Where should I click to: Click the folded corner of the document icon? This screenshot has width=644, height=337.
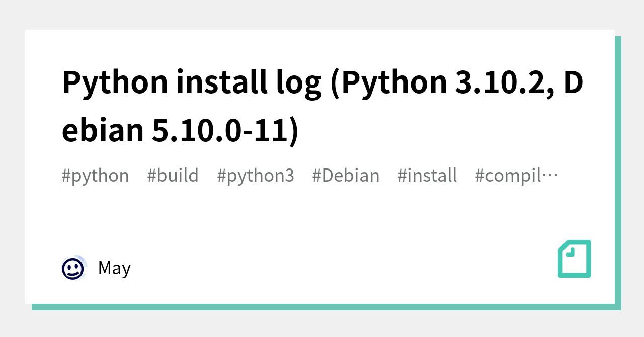[569, 250]
